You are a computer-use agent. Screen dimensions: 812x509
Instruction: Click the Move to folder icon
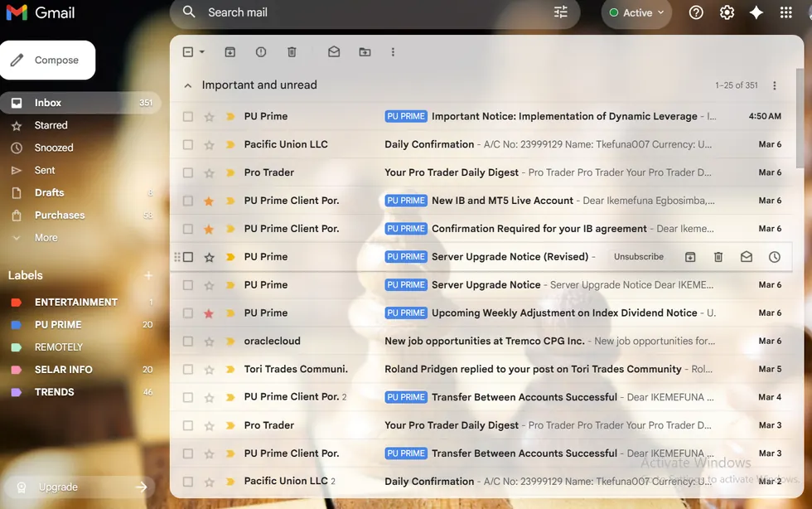(x=365, y=52)
